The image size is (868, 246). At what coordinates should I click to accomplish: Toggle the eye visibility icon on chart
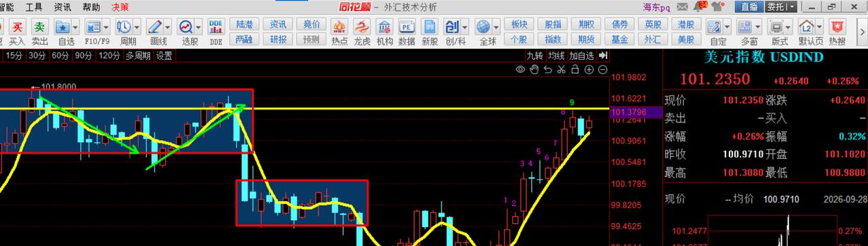point(520,69)
